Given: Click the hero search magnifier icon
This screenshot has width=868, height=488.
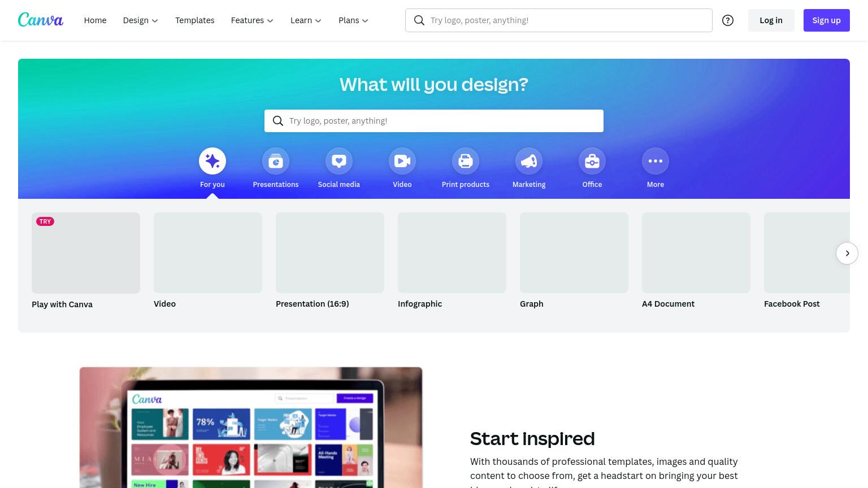Looking at the screenshot, I should tap(278, 121).
